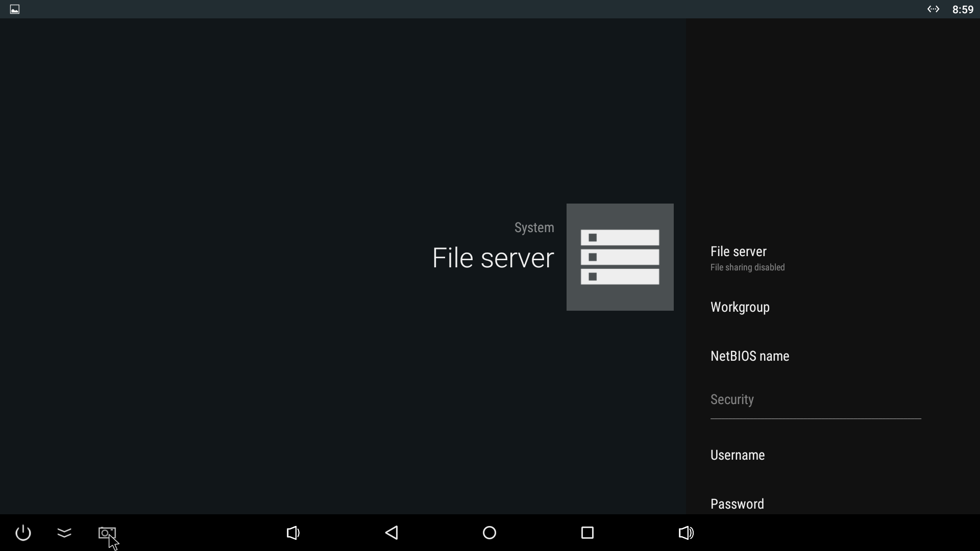Click the large "File server" title
This screenshot has height=551, width=980.
pyautogui.click(x=493, y=258)
